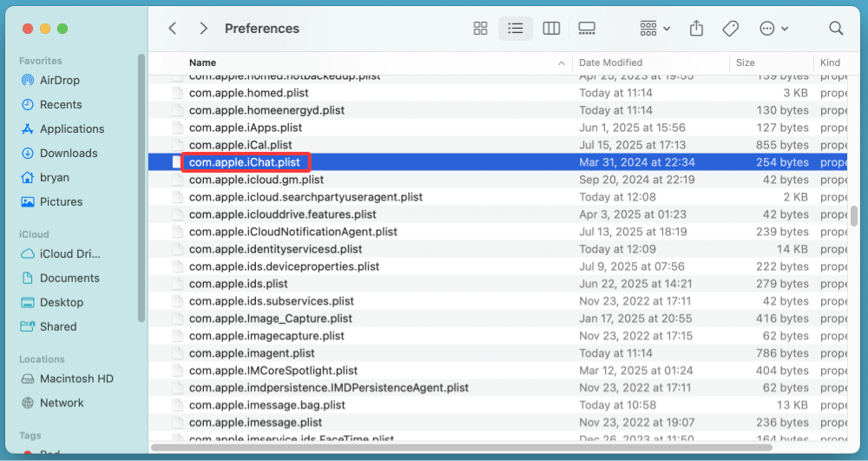
Task: Switch to list view
Action: [516, 29]
